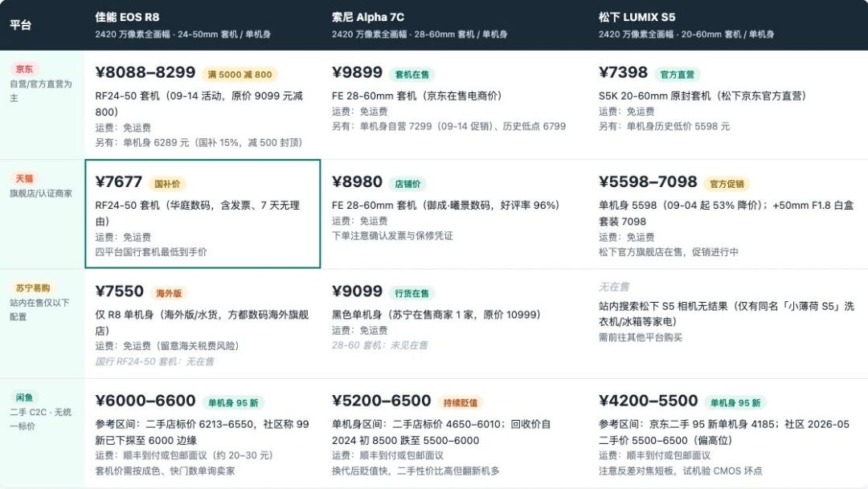Select the 索尼 Alpha 7C column heading
The width and height of the screenshot is (868, 489).
(x=367, y=17)
